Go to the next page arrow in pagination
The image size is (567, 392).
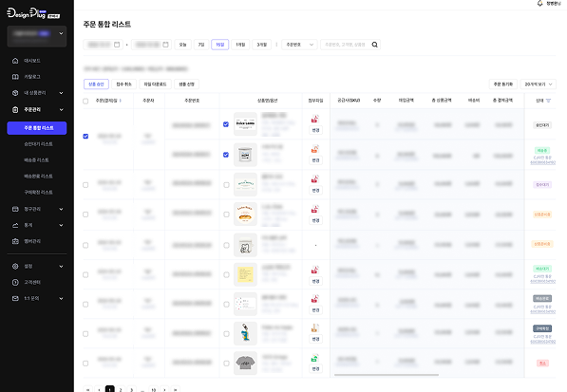[164, 390]
